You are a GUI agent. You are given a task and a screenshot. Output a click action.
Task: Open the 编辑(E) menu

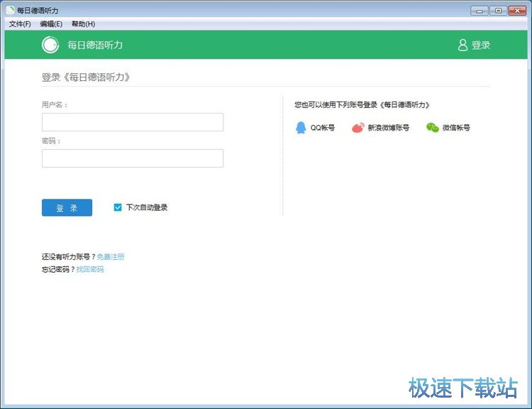pos(51,24)
